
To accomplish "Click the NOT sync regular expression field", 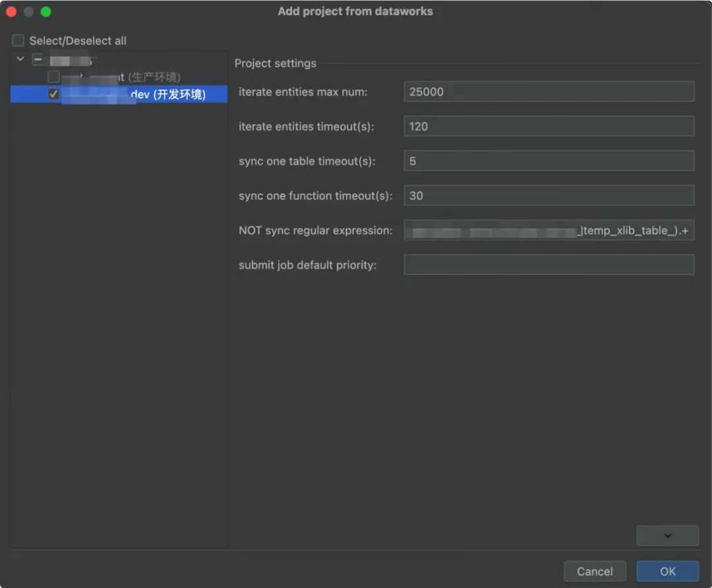I will pos(549,231).
